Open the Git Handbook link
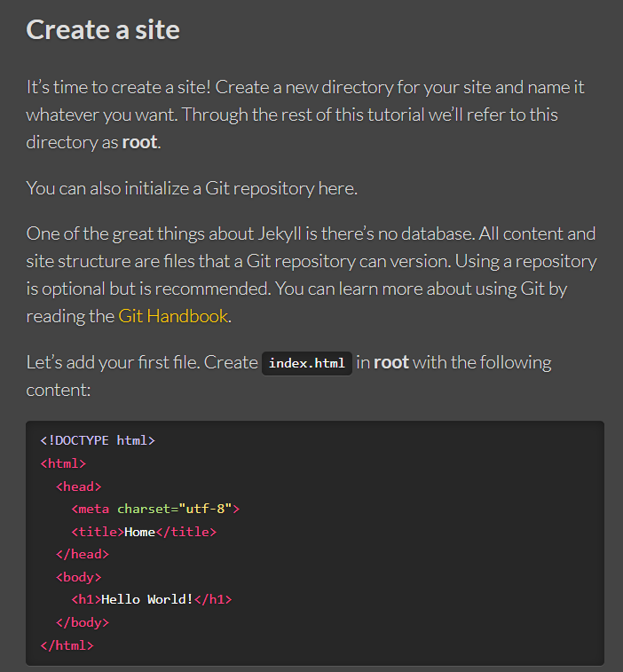 pyautogui.click(x=173, y=316)
